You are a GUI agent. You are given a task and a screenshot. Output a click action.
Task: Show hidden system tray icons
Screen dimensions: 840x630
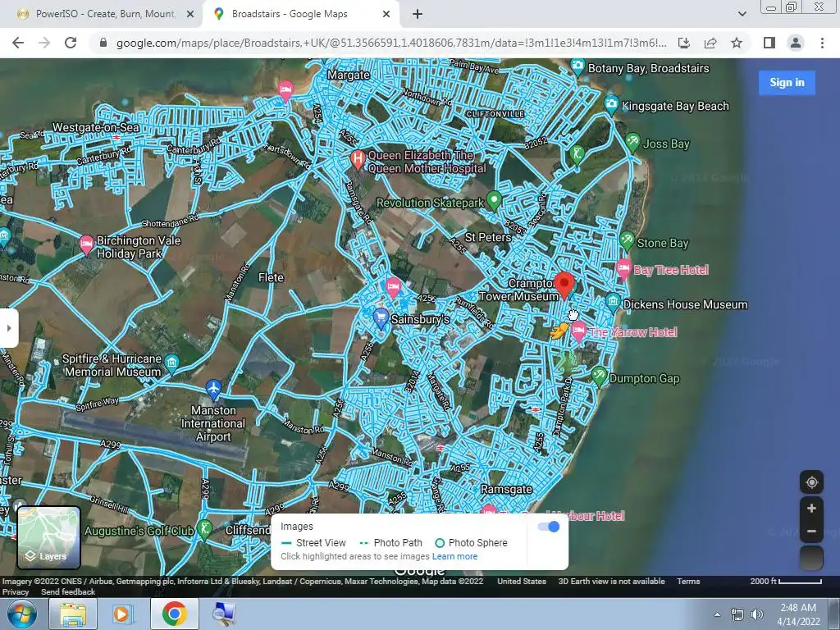point(717,614)
